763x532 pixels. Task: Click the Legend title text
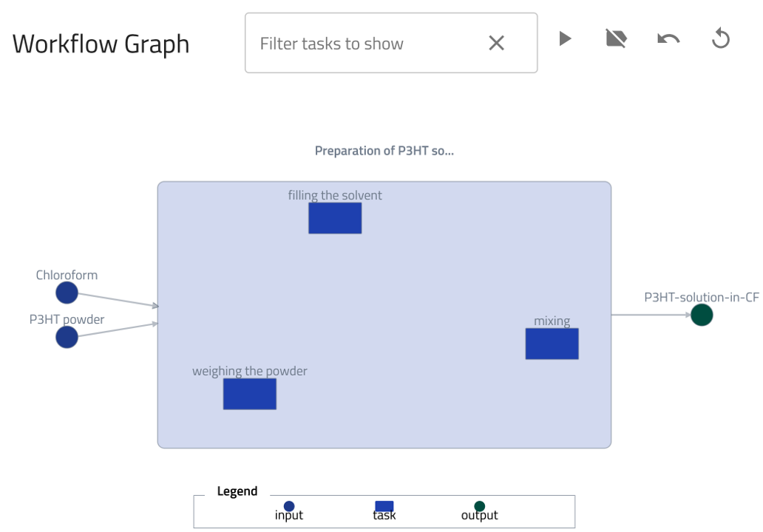pos(237,491)
